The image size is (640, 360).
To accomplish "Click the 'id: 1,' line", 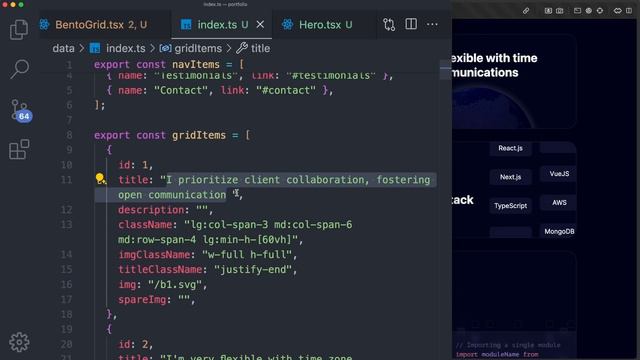I will (x=135, y=165).
